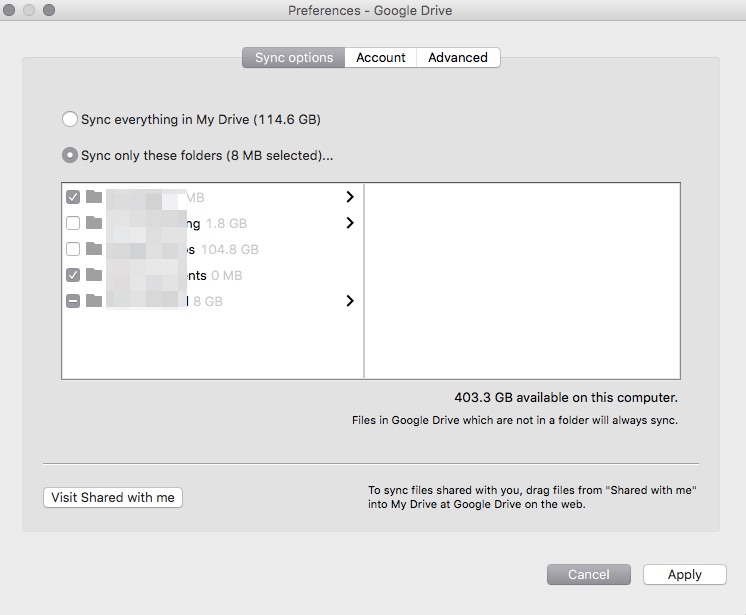
Task: Close the Preferences window
Action: pyautogui.click(x=9, y=10)
